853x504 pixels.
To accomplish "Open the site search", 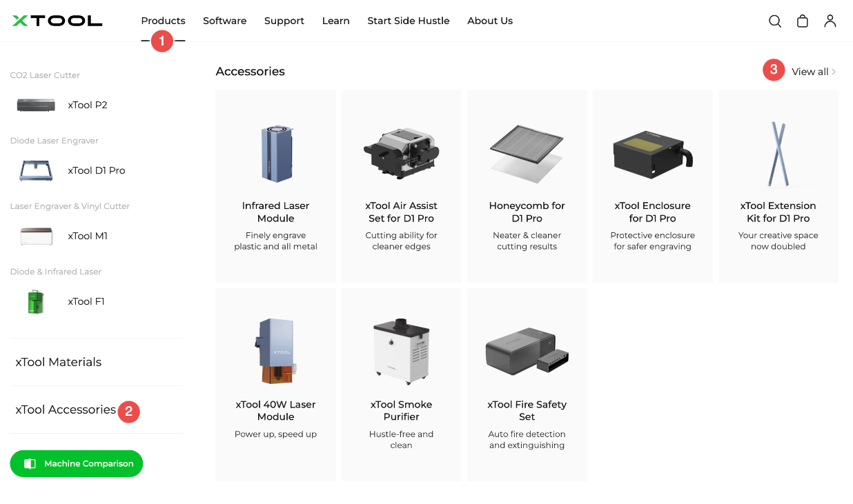I will coord(774,21).
